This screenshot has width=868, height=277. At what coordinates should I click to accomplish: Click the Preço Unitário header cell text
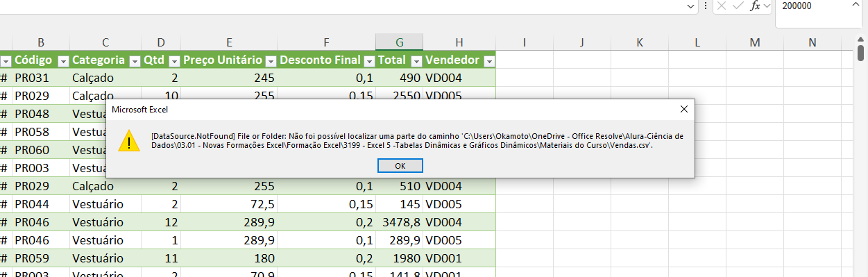(223, 60)
